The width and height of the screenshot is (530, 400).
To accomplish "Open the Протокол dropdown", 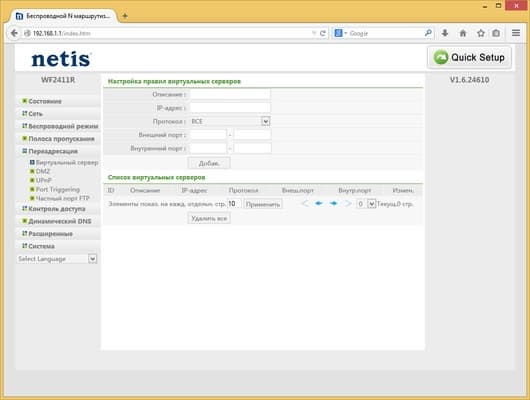I will click(230, 121).
